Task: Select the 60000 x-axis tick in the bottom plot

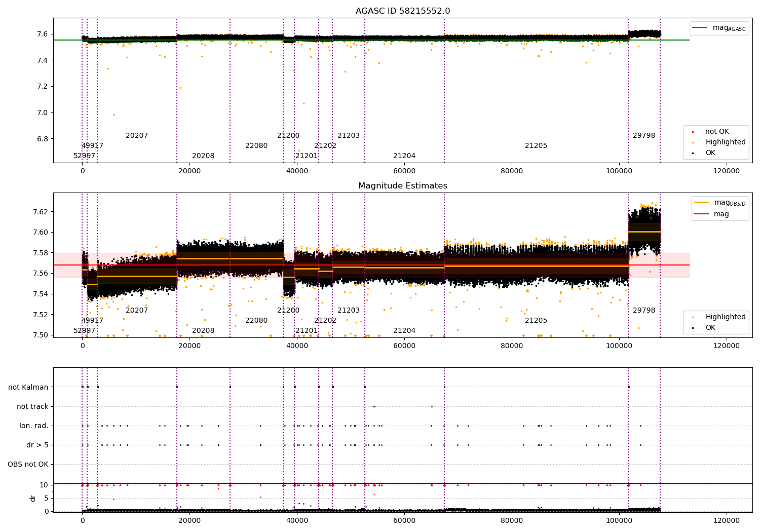Action: tap(404, 520)
